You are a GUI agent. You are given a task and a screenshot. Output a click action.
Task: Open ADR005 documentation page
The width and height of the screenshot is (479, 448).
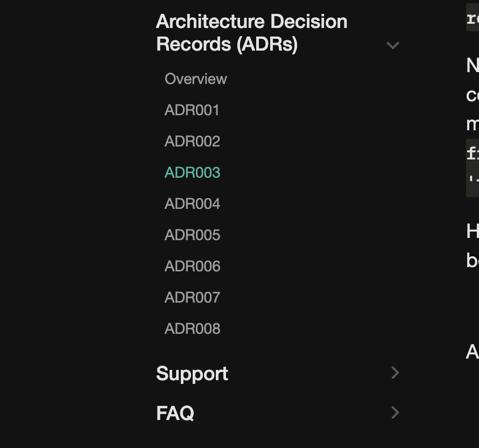pyautogui.click(x=192, y=235)
